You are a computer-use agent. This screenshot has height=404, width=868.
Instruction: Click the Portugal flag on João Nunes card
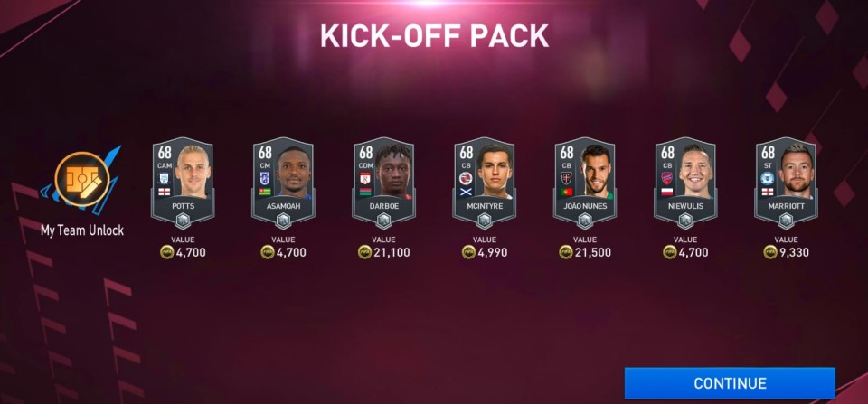point(566,192)
